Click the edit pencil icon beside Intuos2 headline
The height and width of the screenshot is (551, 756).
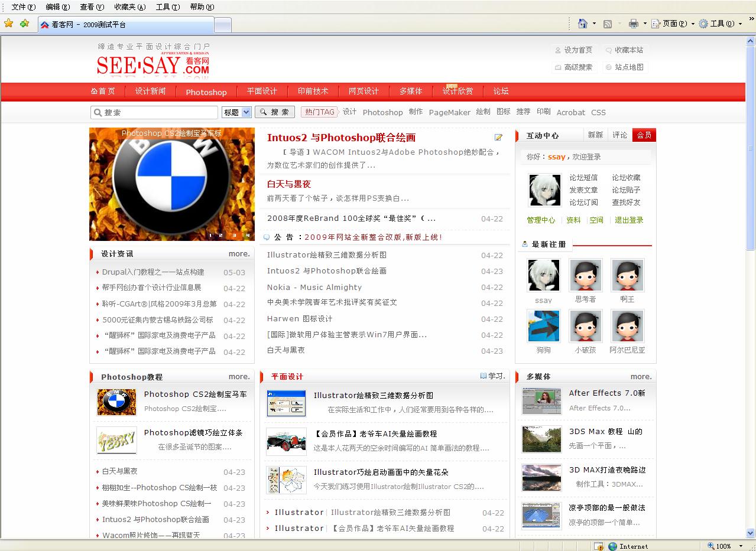coord(498,138)
